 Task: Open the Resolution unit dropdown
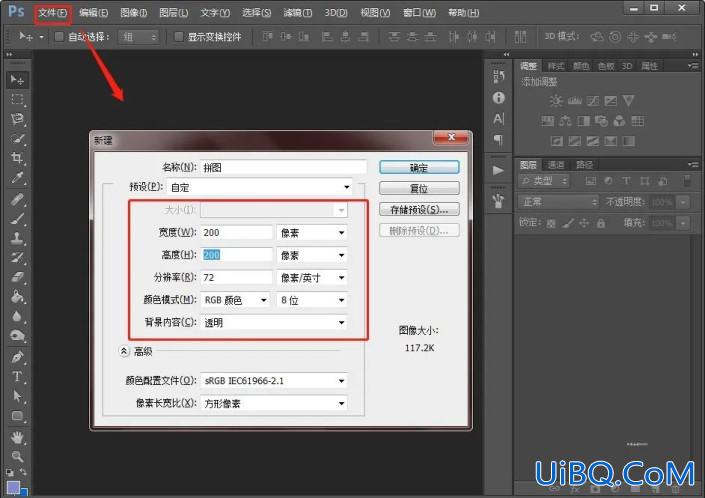312,278
